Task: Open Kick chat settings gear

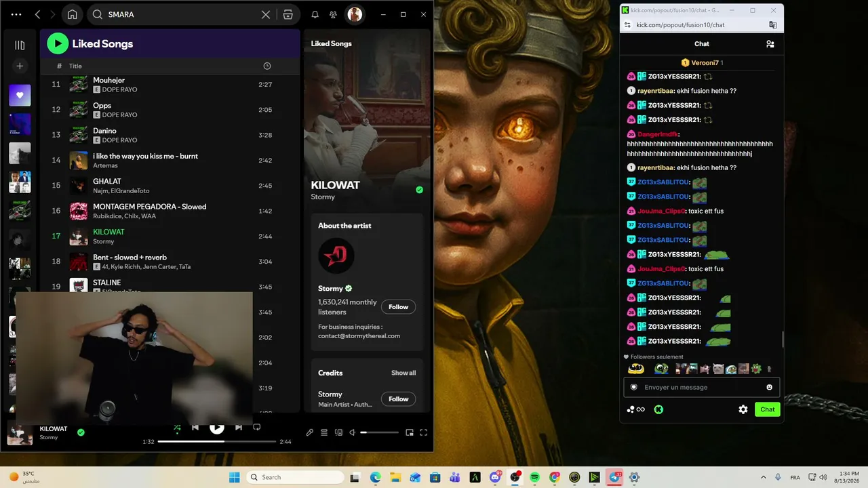Action: point(743,409)
